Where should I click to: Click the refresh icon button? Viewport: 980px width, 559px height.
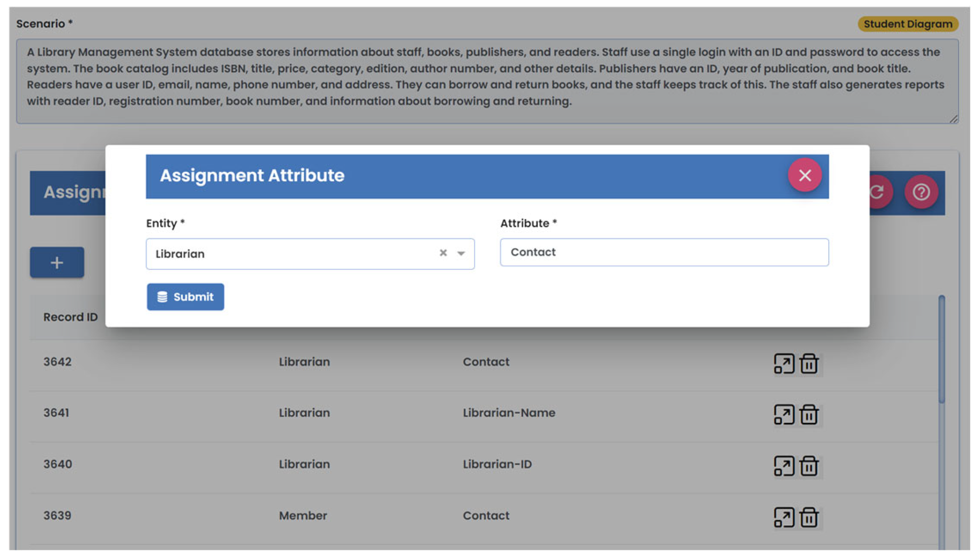click(x=879, y=192)
